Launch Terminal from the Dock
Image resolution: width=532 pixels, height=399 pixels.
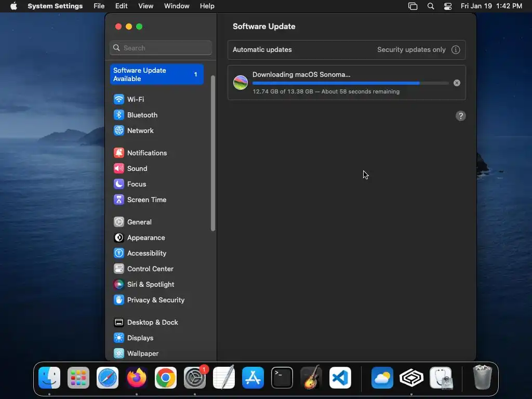[282, 378]
